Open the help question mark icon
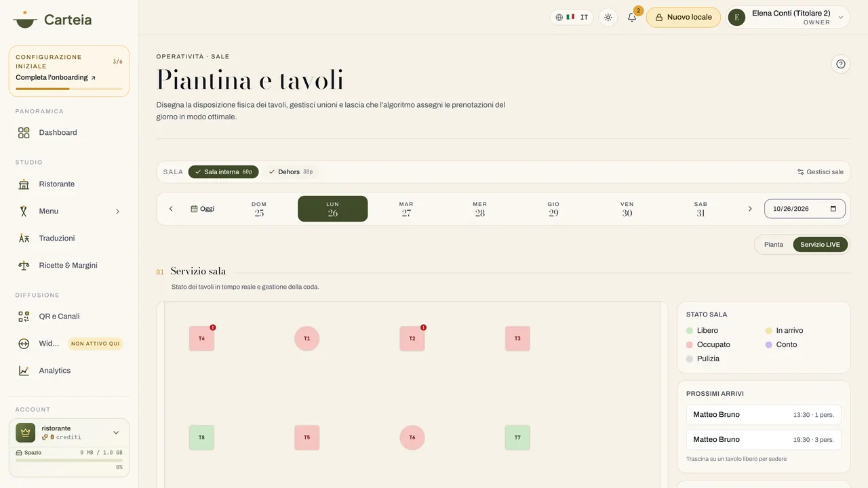 tap(841, 64)
